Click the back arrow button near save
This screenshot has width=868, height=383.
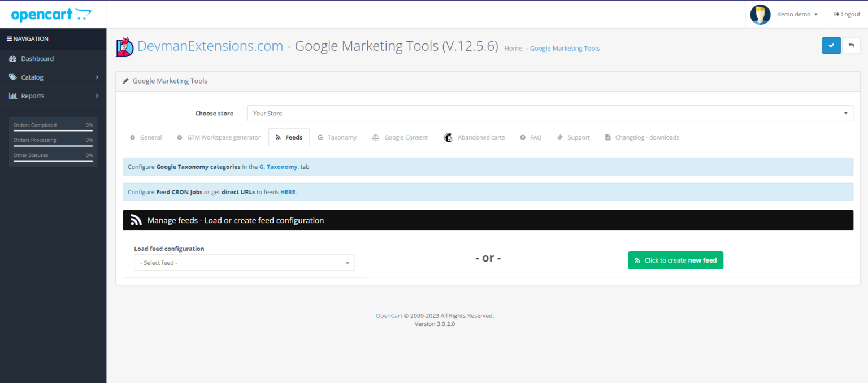click(x=852, y=45)
